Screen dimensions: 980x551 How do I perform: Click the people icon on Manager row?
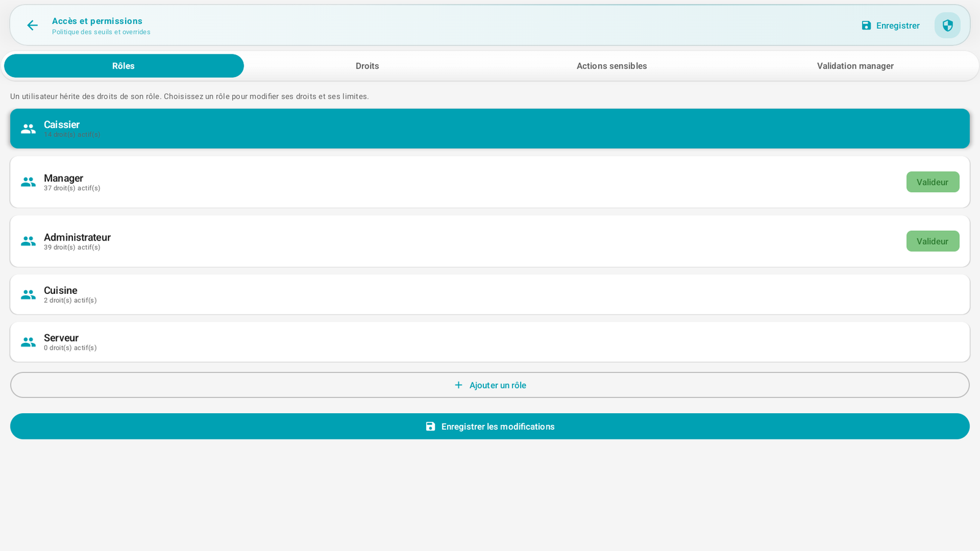[x=28, y=182]
